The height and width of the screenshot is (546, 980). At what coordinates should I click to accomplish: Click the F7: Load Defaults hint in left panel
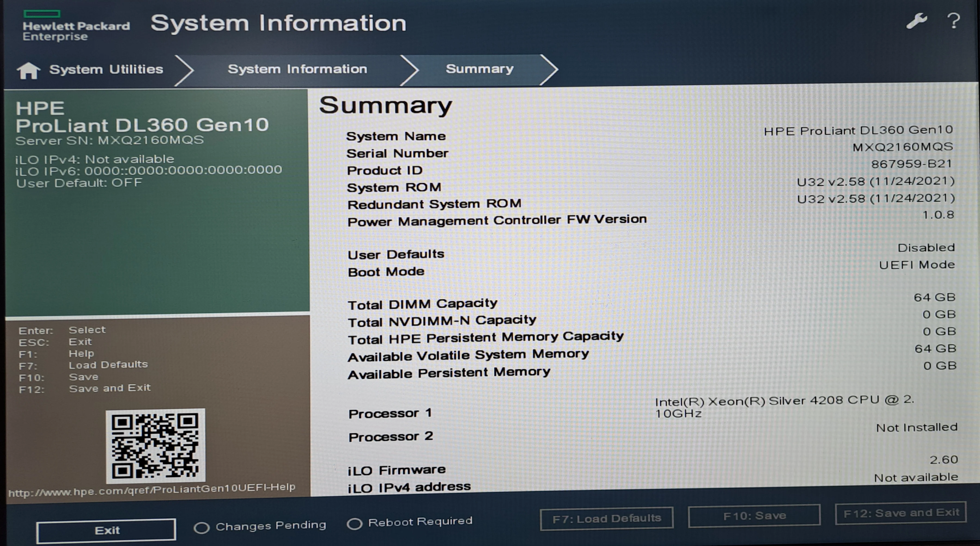point(83,365)
